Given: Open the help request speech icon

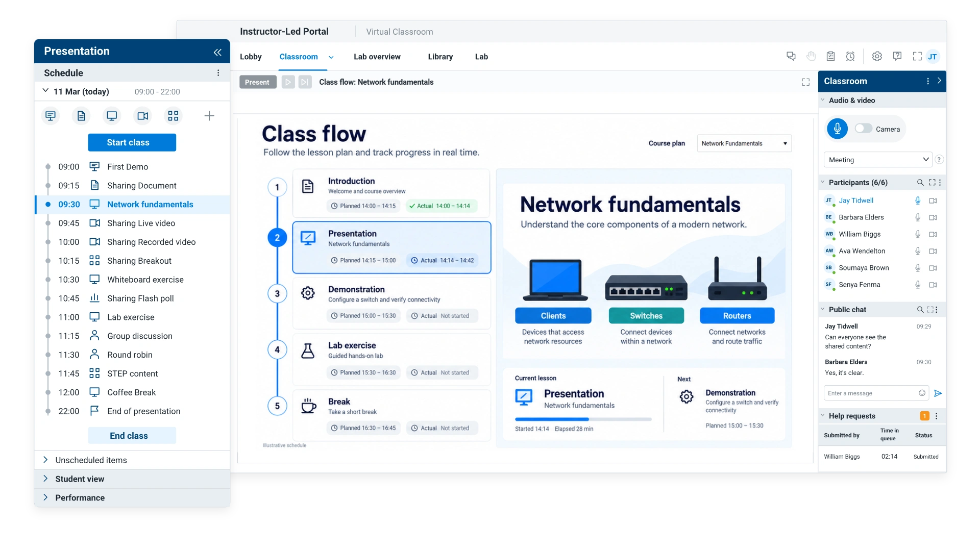Looking at the screenshot, I should (x=897, y=56).
